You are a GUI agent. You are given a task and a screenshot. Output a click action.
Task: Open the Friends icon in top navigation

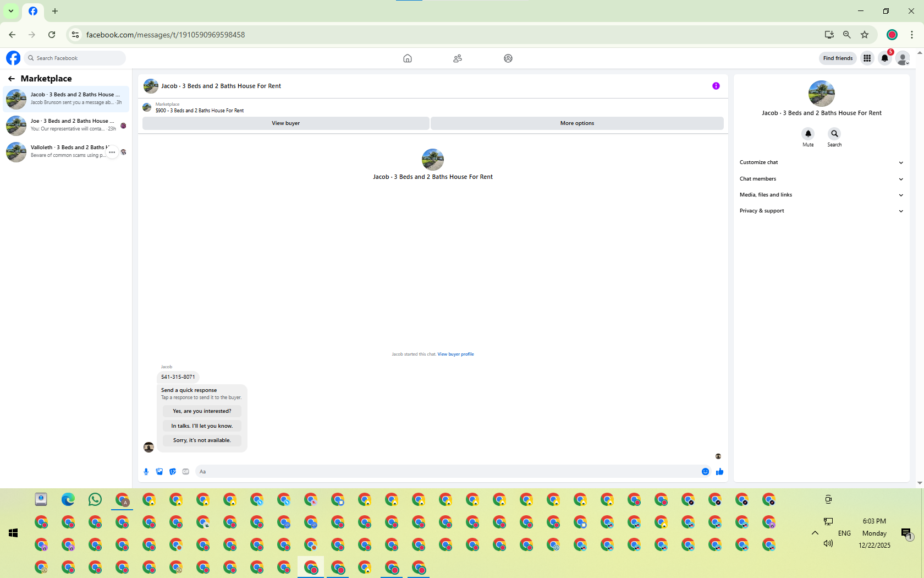coord(458,58)
